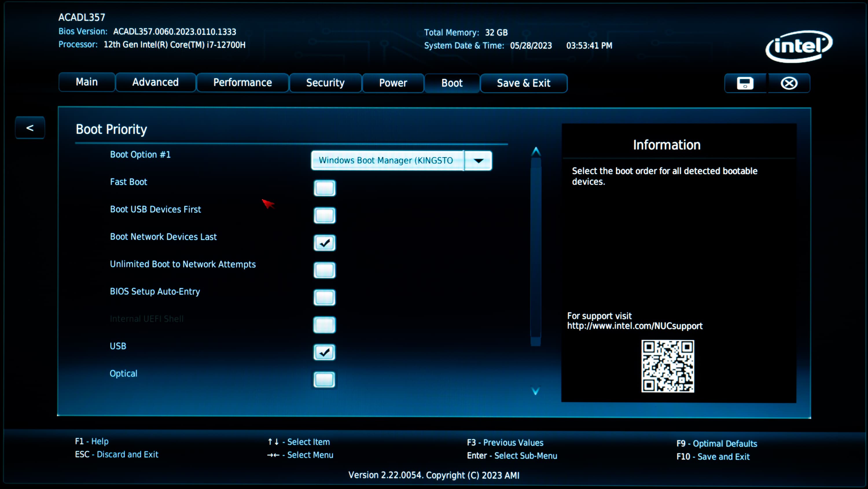Click the save floppy disk icon
This screenshot has height=489, width=868.
coord(745,83)
